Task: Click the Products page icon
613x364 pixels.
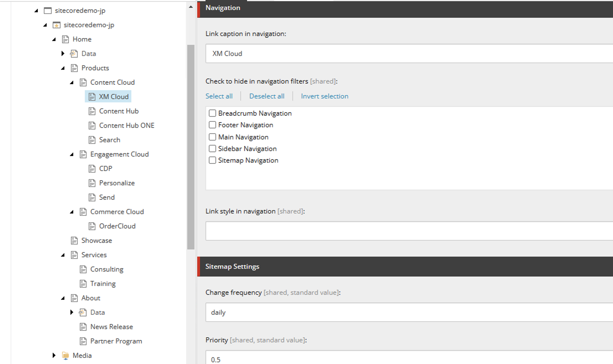Action: [74, 68]
